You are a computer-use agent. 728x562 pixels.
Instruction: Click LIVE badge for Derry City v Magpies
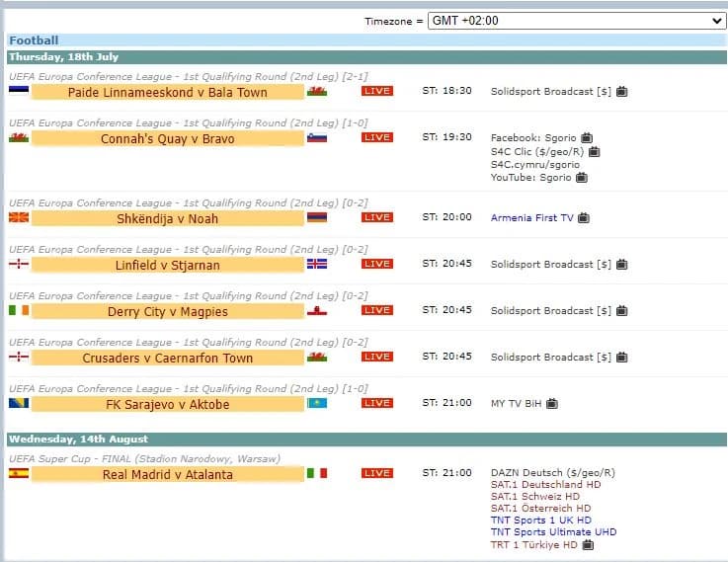click(377, 310)
